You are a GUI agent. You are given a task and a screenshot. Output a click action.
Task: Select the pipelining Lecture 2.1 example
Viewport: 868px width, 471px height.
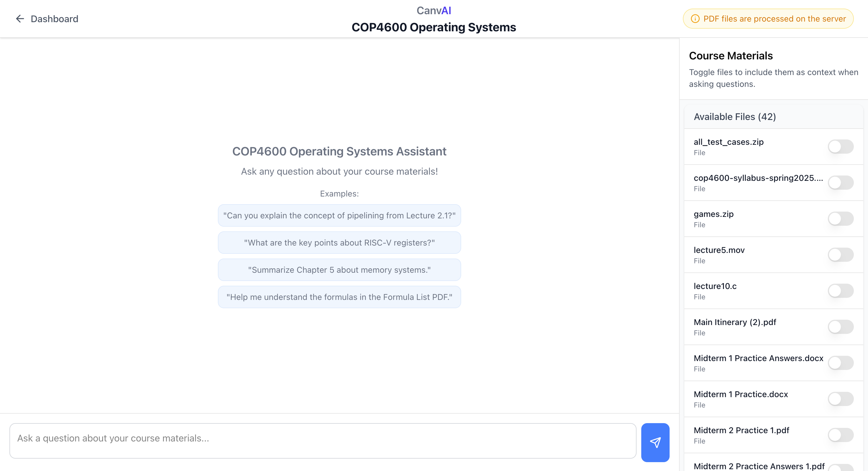(339, 215)
